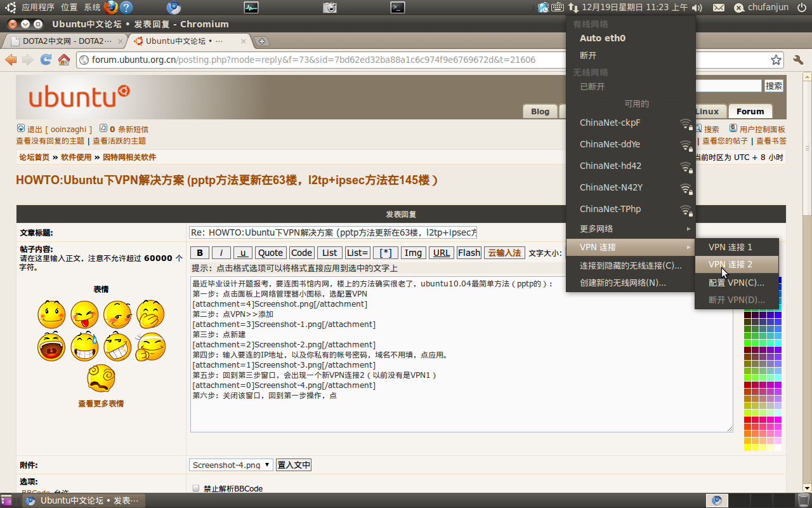Launch Chromium from the top panel icon
Viewport: 812px width, 508px height.
point(174,8)
